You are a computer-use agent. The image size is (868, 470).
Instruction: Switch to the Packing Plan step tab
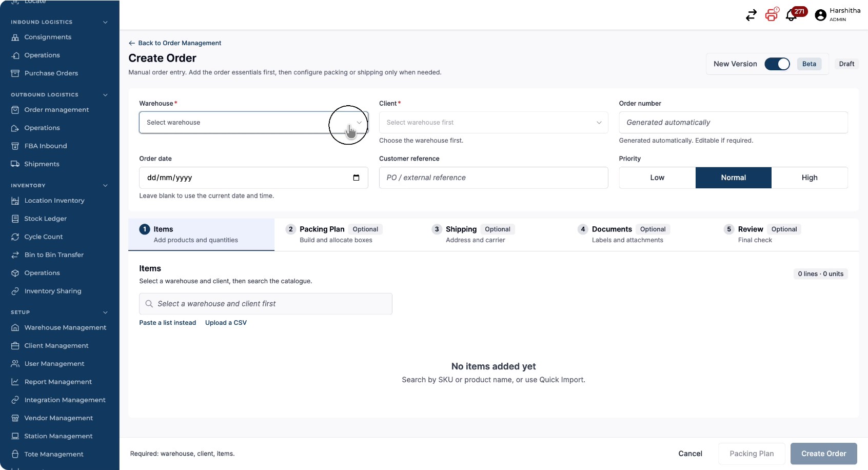tap(347, 234)
